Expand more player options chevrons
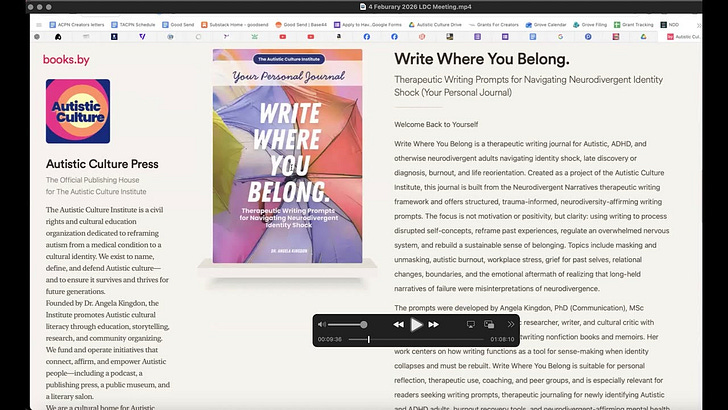The width and height of the screenshot is (728, 410). click(x=510, y=324)
